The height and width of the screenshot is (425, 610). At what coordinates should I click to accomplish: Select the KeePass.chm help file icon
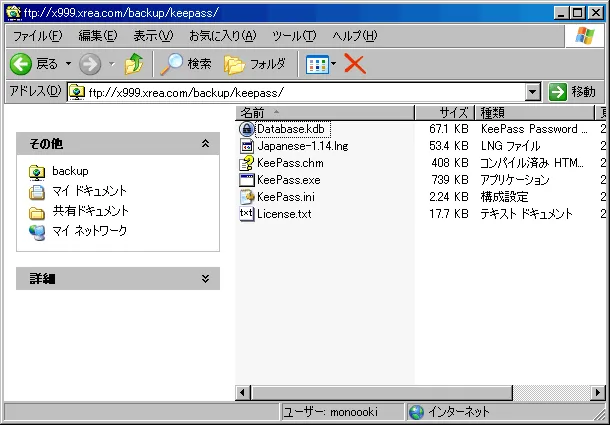246,163
